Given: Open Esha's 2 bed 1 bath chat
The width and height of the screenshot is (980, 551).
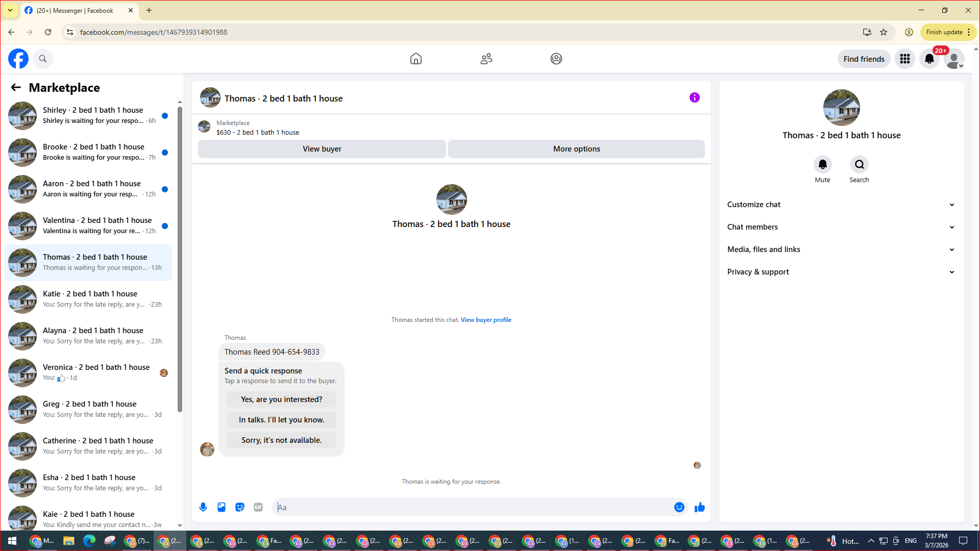Looking at the screenshot, I should [x=88, y=483].
